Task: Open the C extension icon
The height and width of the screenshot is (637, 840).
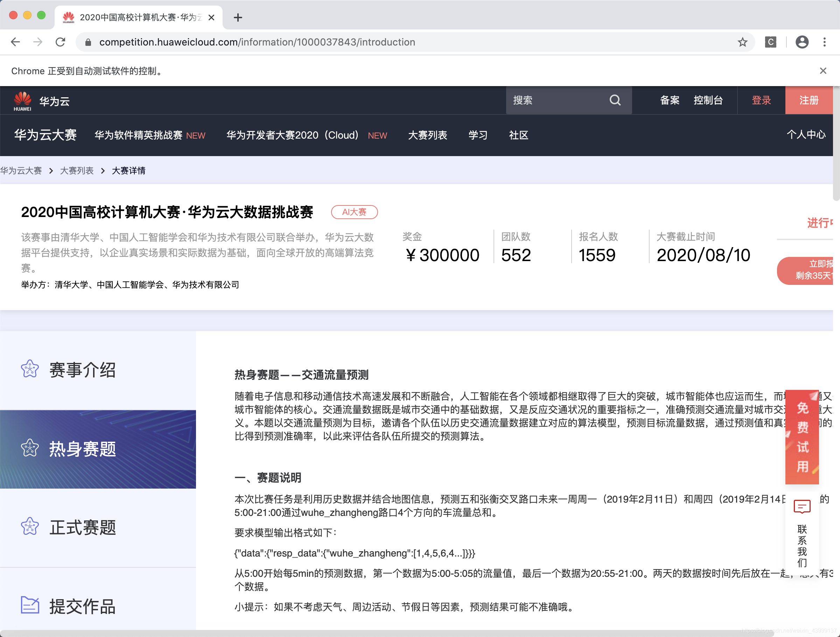Action: click(x=770, y=42)
